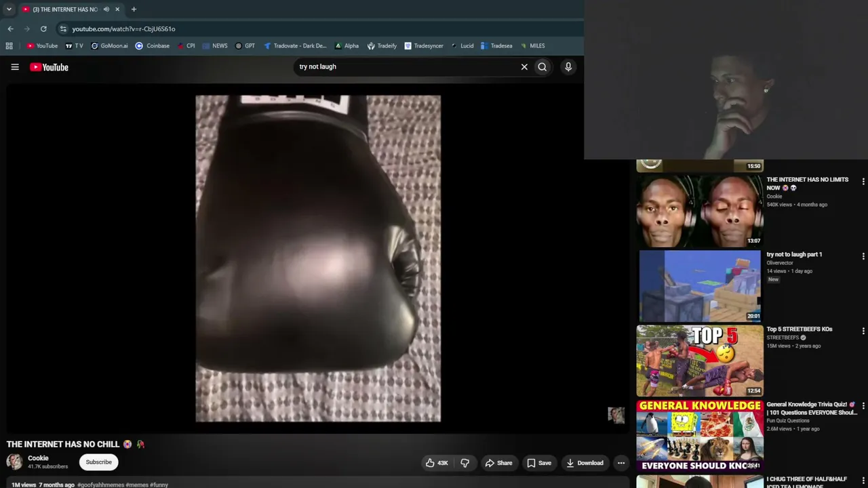This screenshot has height=488, width=868.
Task: Open the CPI bookmark
Action: 186,46
